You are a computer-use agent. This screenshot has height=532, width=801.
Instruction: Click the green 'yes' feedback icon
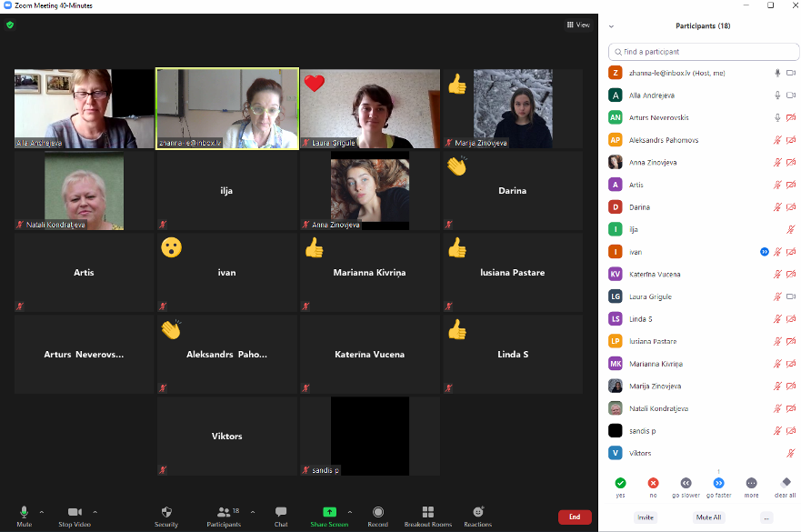pos(620,483)
